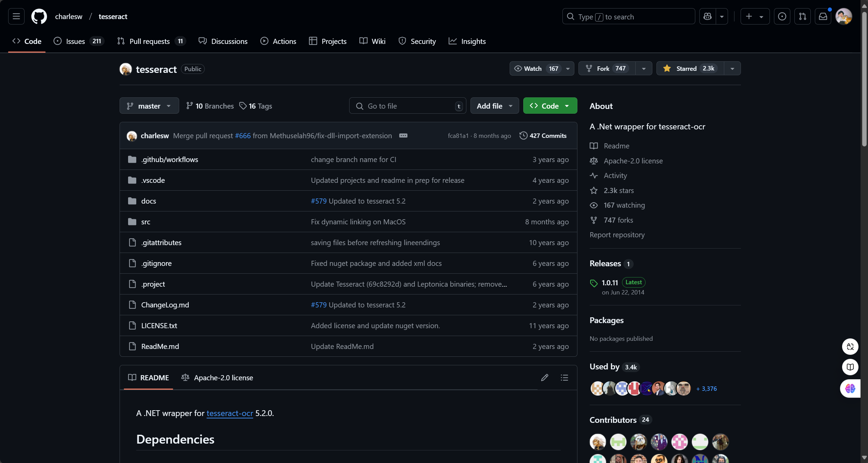Click charlesw avatar next to repo title
The width and height of the screenshot is (868, 463).
(x=126, y=69)
